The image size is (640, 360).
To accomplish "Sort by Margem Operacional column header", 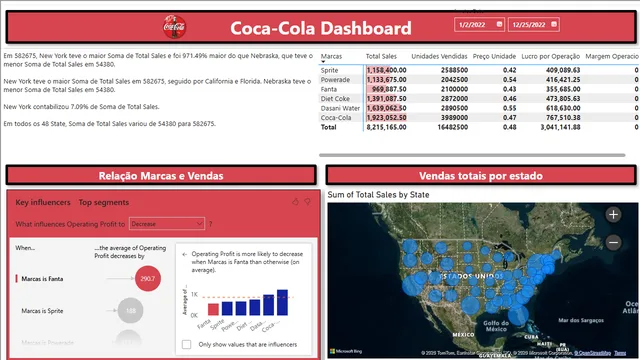I will (612, 56).
